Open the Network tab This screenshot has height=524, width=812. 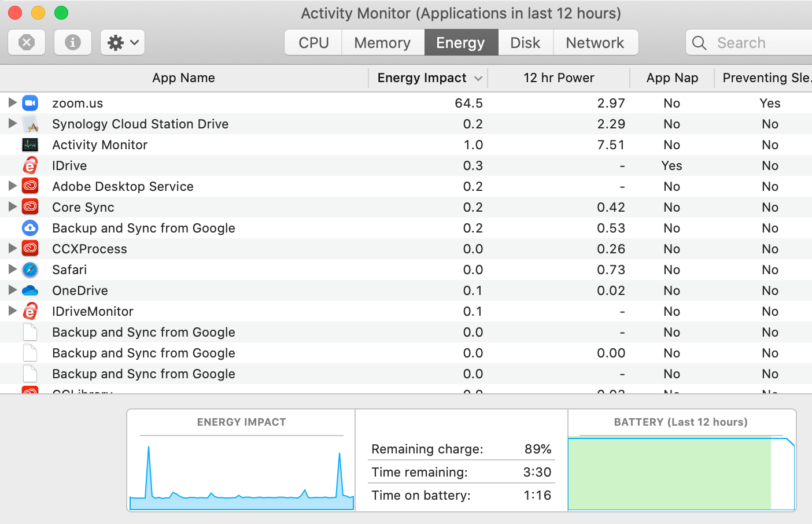pyautogui.click(x=595, y=43)
